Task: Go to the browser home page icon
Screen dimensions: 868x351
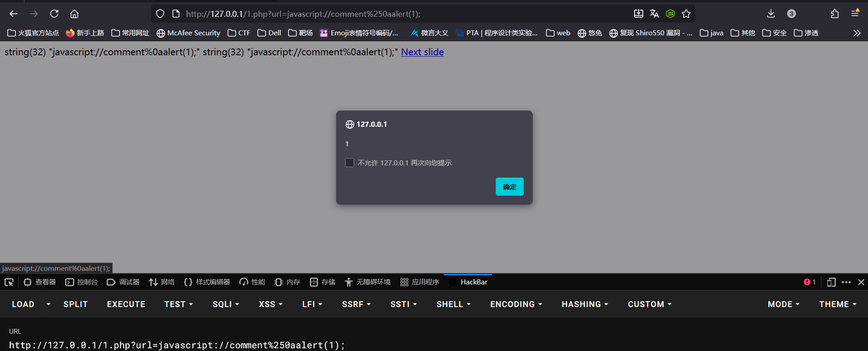Action: point(74,14)
